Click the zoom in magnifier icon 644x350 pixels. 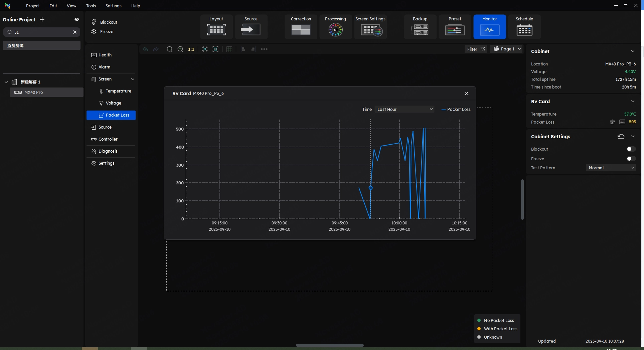pos(180,49)
